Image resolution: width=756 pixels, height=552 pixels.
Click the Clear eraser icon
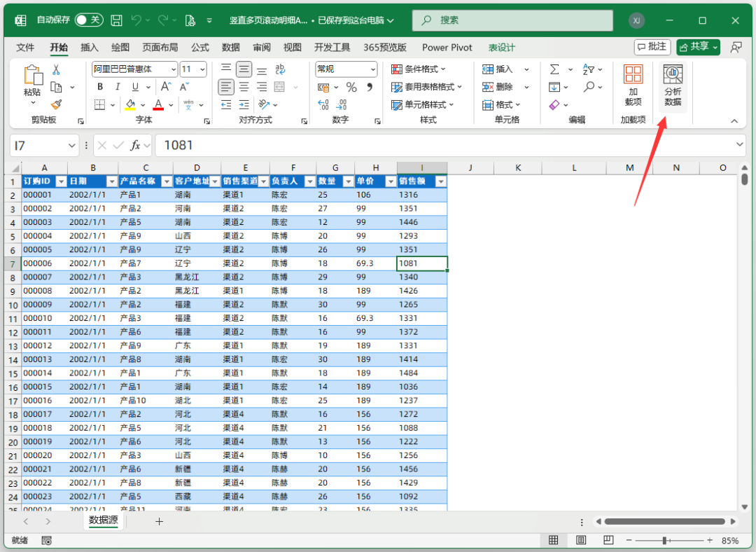point(554,104)
